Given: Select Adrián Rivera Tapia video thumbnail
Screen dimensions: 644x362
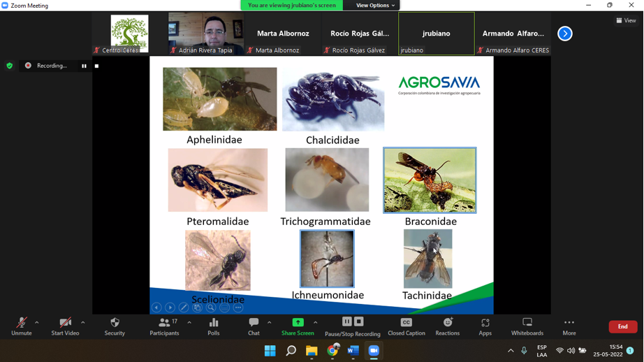Looking at the screenshot, I should (206, 34).
